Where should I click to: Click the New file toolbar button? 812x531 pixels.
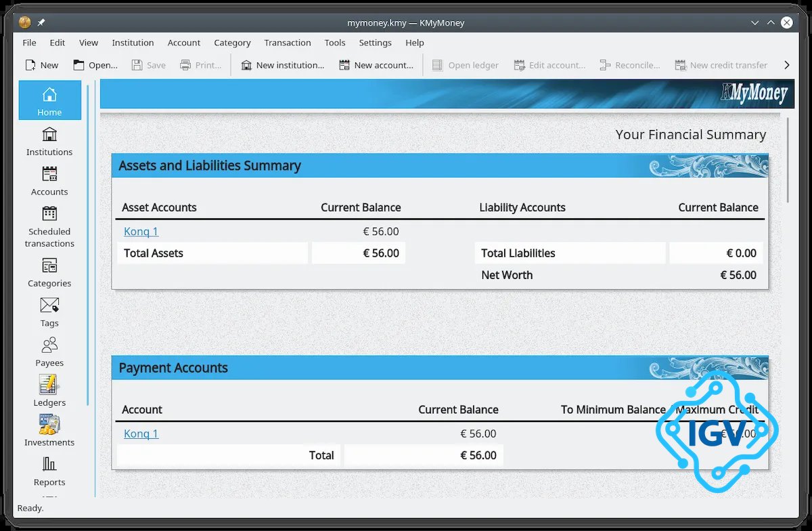click(x=42, y=65)
